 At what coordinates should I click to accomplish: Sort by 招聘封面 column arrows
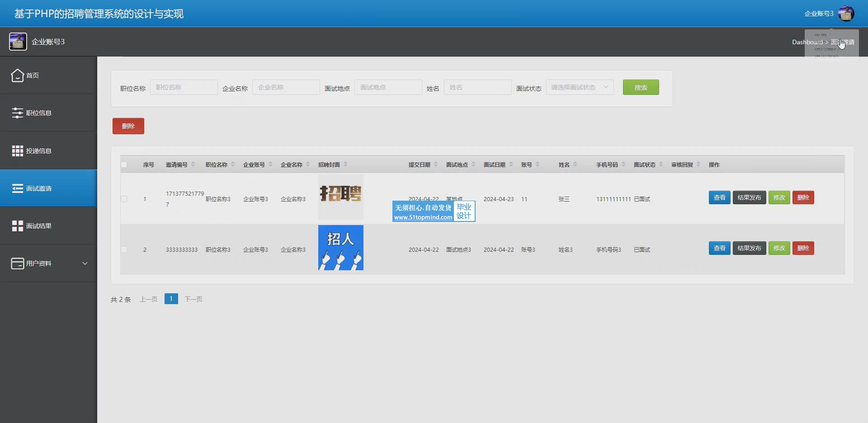pyautogui.click(x=345, y=164)
